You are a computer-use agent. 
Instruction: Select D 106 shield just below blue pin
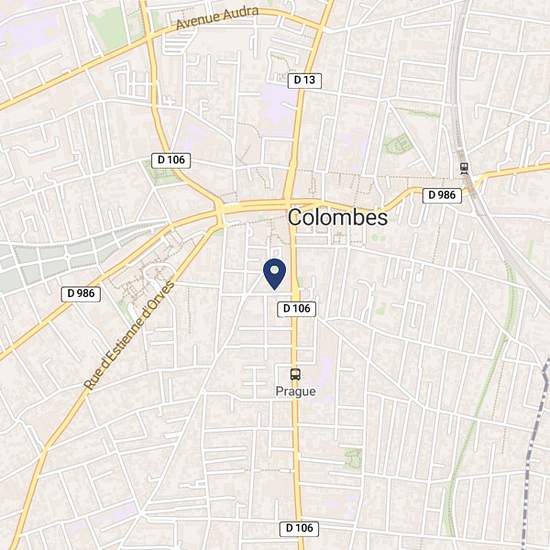pos(296,309)
